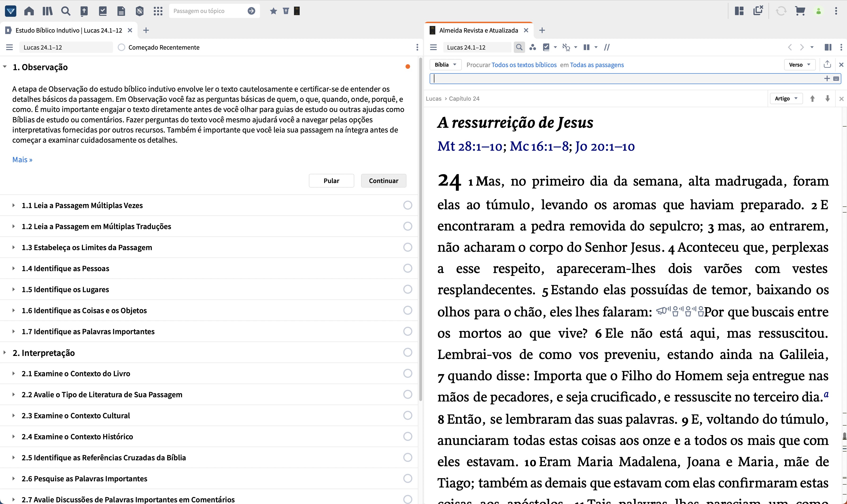Mark step 1.7 Palavras Importantes complete

click(407, 331)
